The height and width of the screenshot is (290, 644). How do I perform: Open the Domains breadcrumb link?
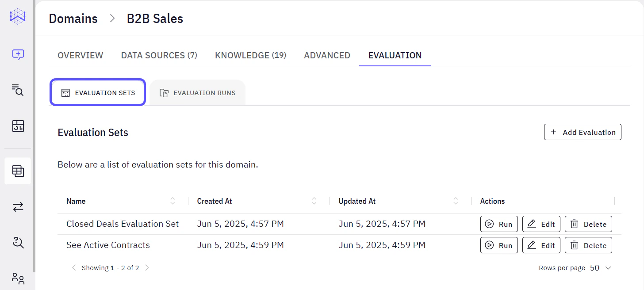pyautogui.click(x=73, y=19)
